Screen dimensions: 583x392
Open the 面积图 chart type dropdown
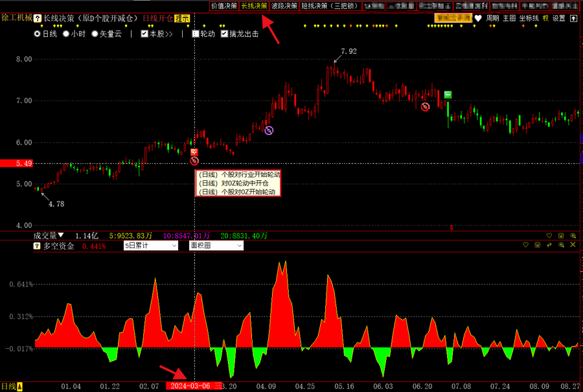(216, 246)
